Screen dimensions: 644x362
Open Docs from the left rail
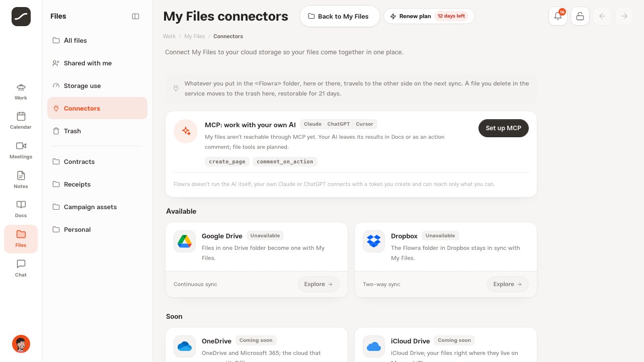pyautogui.click(x=21, y=210)
